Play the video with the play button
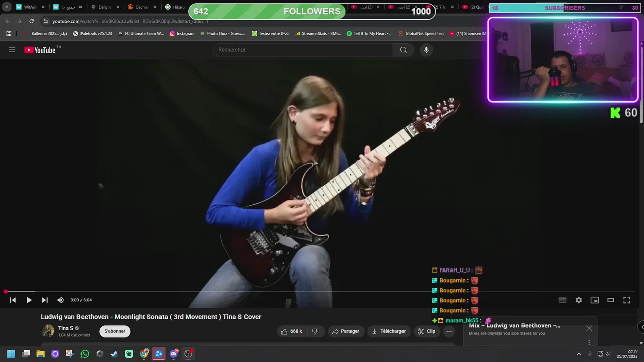Viewport: 644px width, 362px height. coord(29,300)
